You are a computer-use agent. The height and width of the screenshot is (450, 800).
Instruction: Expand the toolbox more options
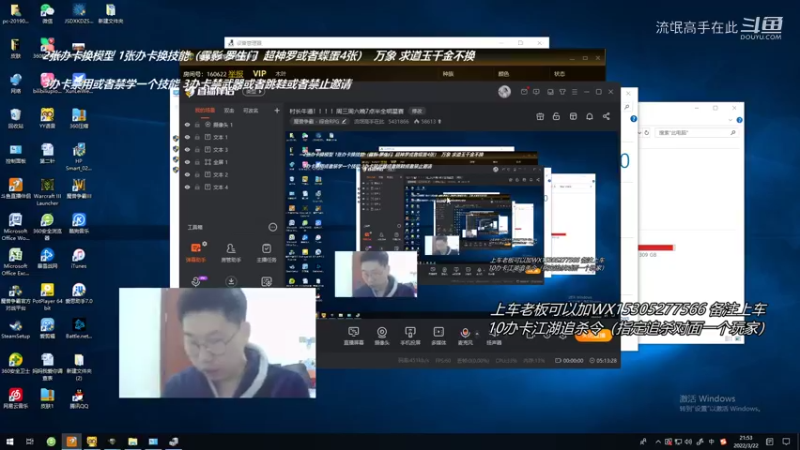[x=272, y=227]
